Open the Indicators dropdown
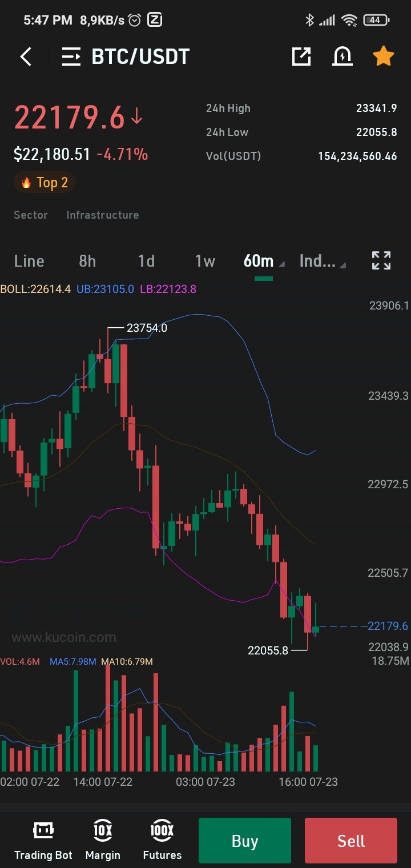Image resolution: width=411 pixels, height=868 pixels. (x=323, y=261)
